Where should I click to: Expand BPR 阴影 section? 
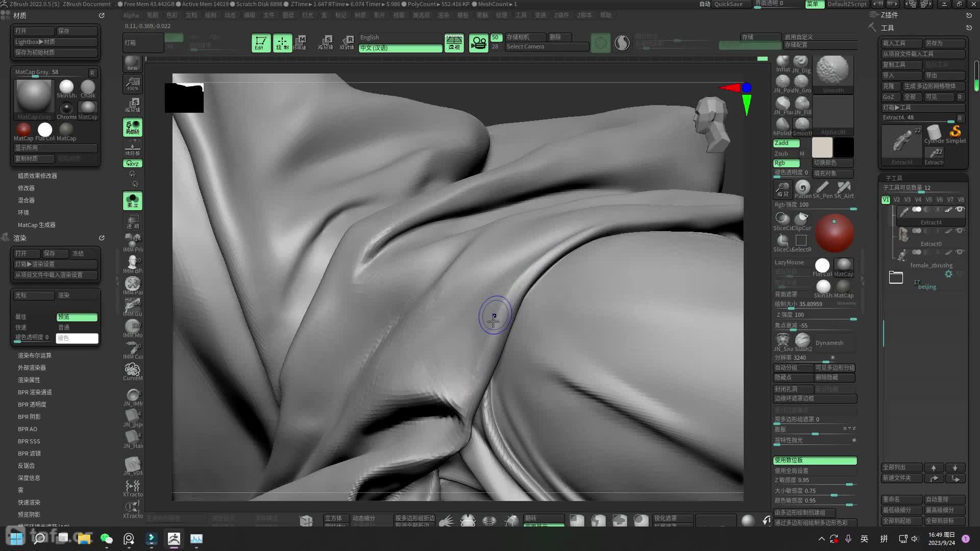(x=29, y=417)
